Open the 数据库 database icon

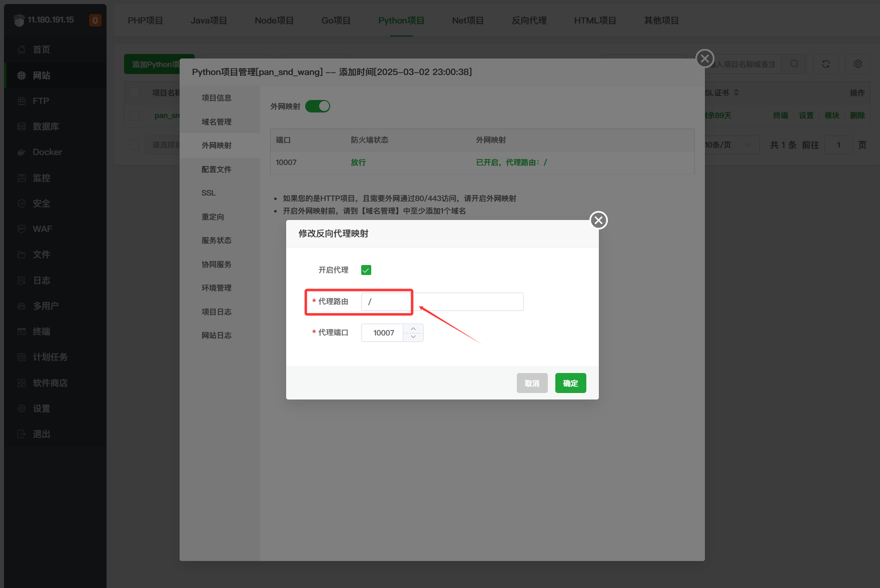tap(22, 126)
